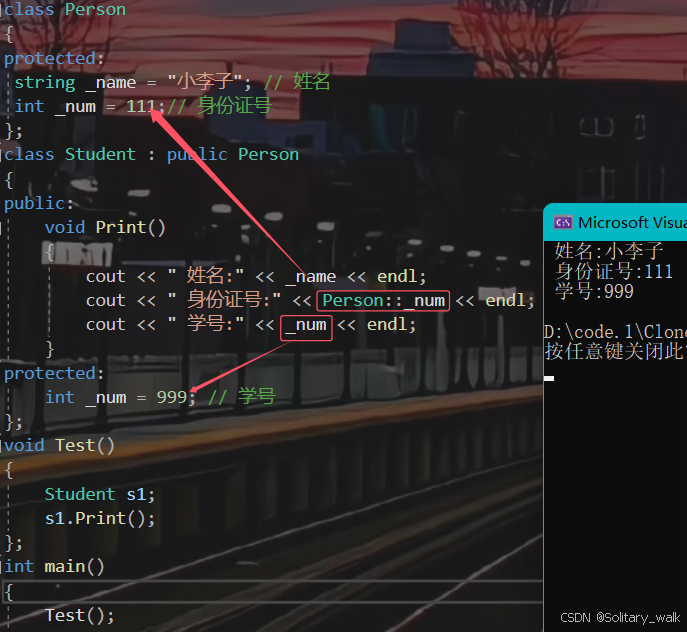Click 'Person::_num' in the cout statement
Screen dimensions: 687x632
point(383,301)
